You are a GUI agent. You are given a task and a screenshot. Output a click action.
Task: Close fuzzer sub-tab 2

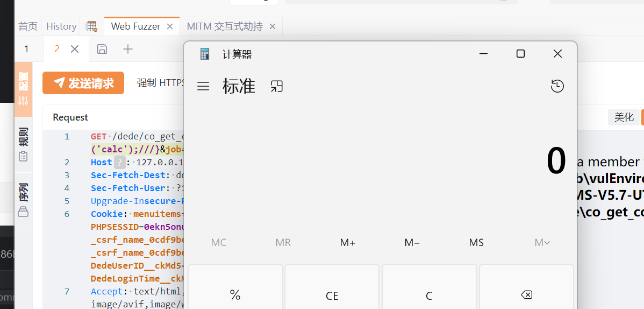click(74, 49)
